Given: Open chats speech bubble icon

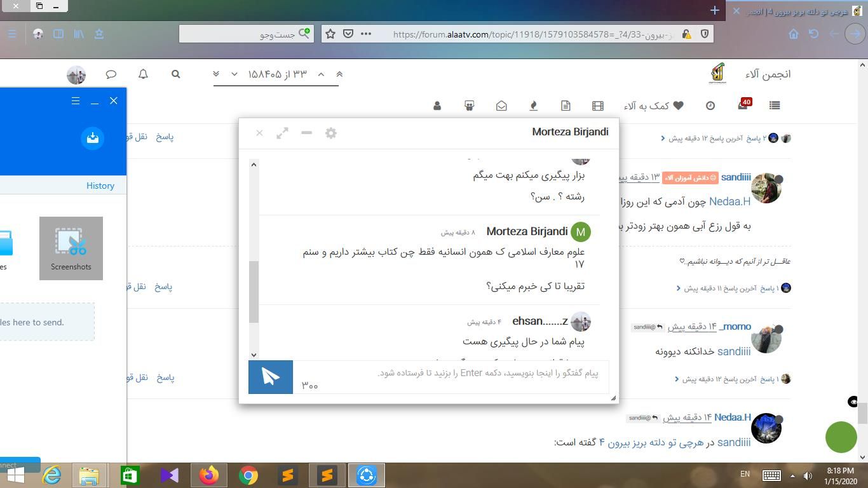Looking at the screenshot, I should tap(111, 74).
